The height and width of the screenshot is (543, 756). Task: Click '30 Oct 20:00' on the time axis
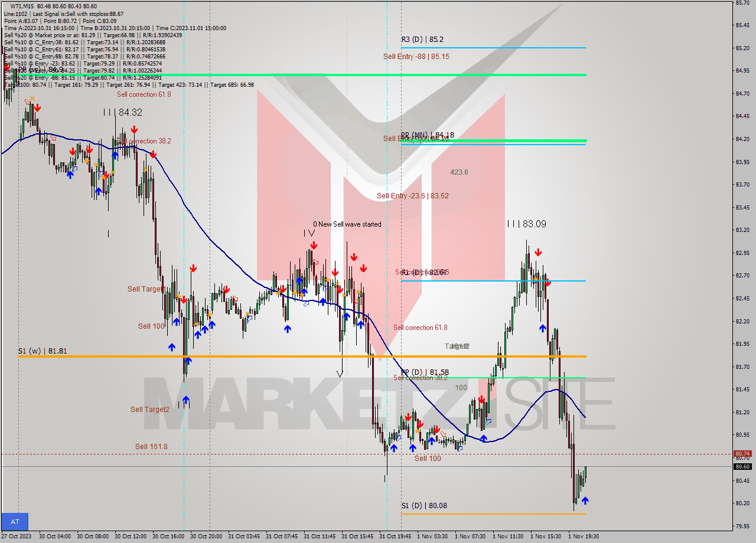pos(206,537)
